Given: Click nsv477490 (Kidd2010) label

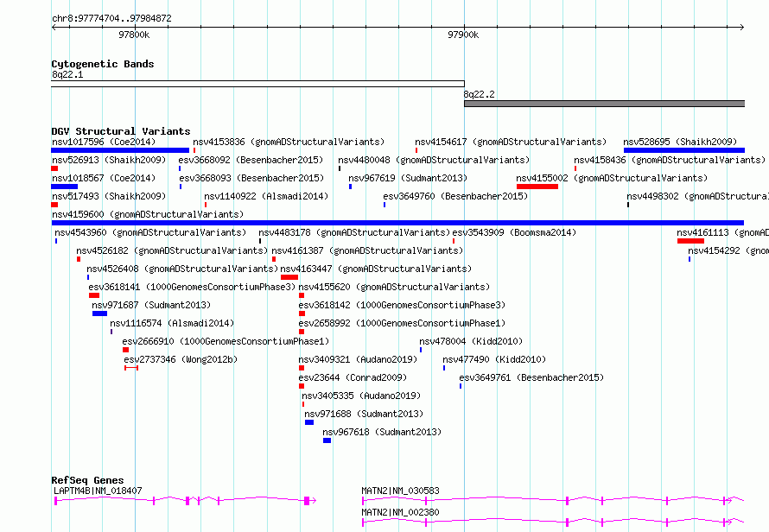Looking at the screenshot, I should point(494,359).
